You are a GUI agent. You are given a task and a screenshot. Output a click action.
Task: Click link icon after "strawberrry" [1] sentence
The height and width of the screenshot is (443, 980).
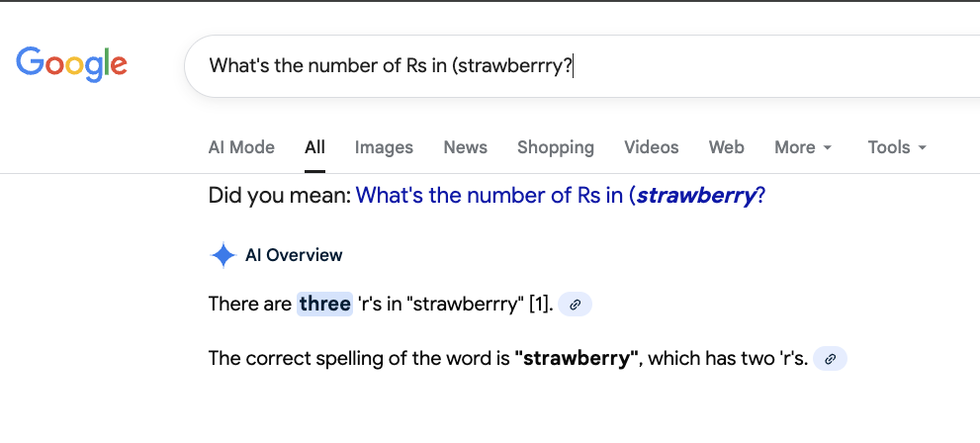(x=575, y=305)
